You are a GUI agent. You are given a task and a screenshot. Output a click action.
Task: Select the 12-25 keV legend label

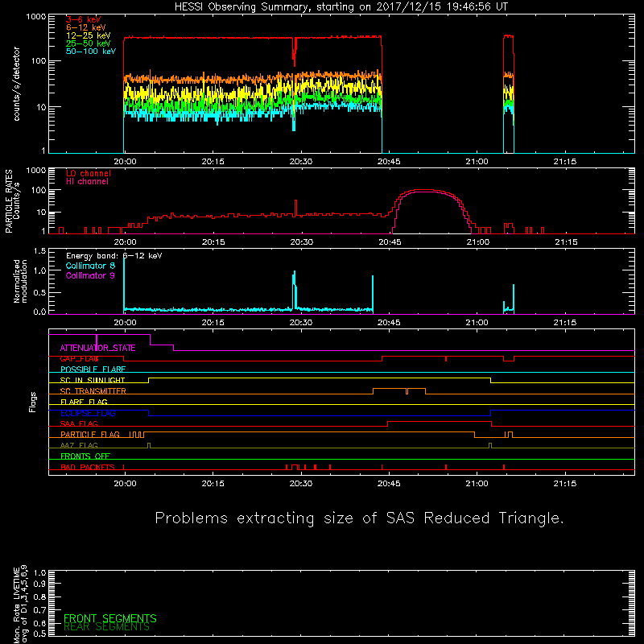89,35
